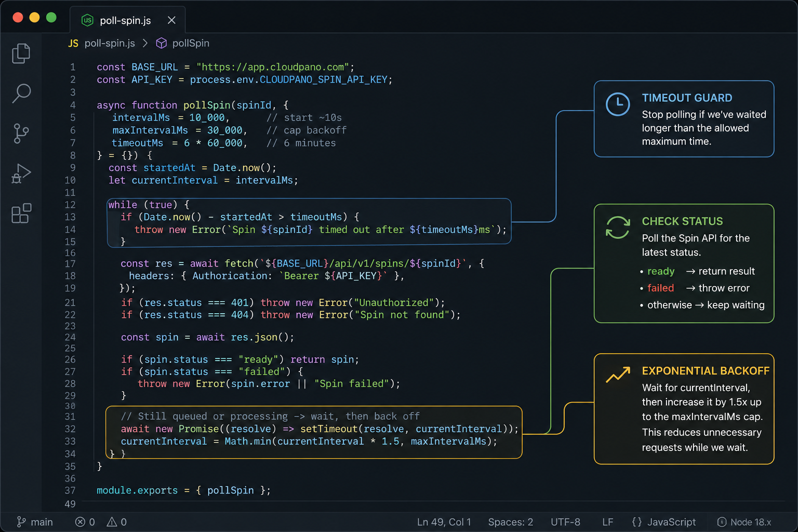Viewport: 798px width, 532px height.
Task: Close the poll-spin.js tab
Action: coord(171,20)
